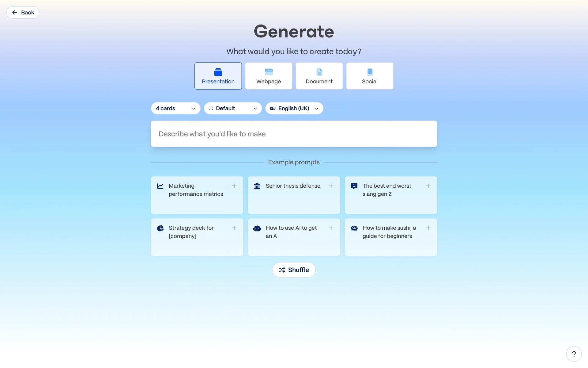Image resolution: width=588 pixels, height=368 pixels.
Task: Go back using the Back button
Action: pyautogui.click(x=23, y=13)
